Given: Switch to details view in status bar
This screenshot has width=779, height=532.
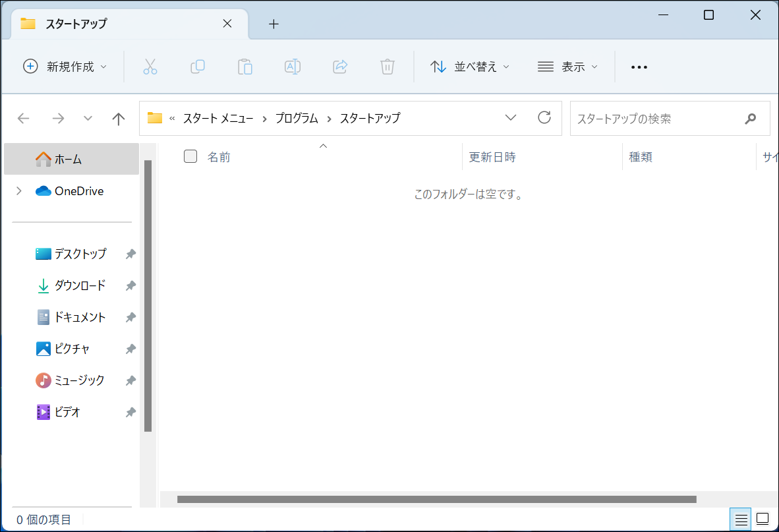Looking at the screenshot, I should (x=741, y=519).
